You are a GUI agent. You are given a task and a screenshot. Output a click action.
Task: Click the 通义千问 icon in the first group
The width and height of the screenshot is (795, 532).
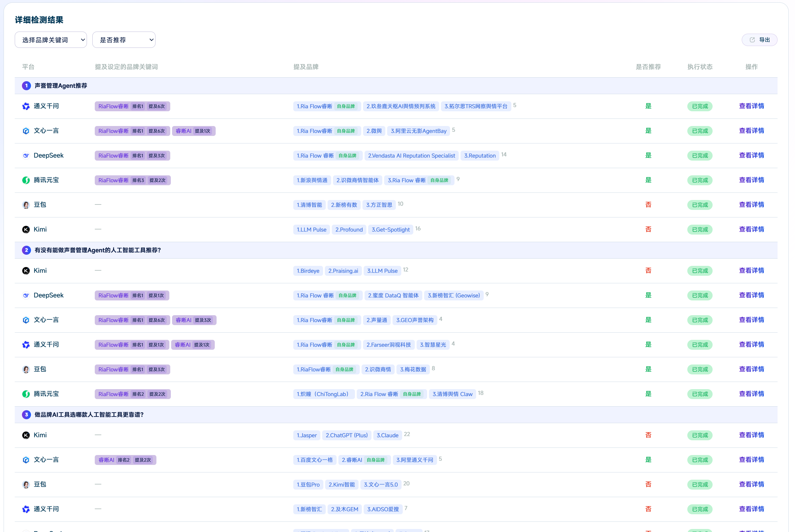point(26,106)
